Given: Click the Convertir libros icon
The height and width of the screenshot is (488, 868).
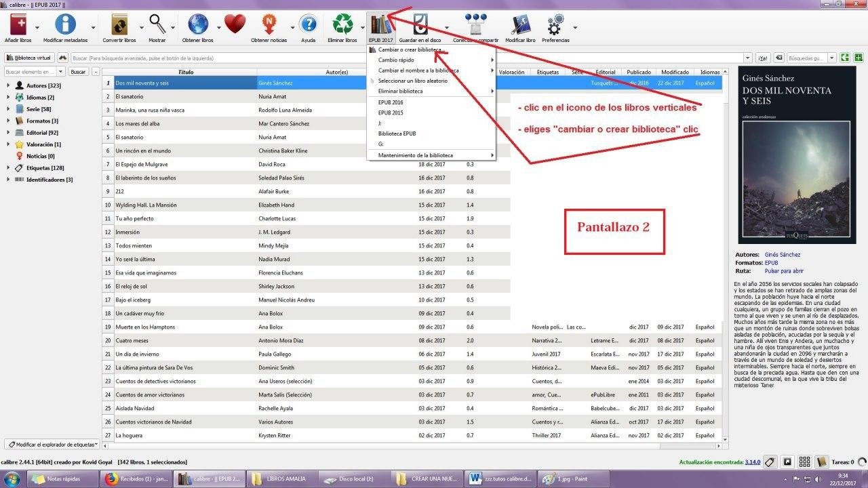Looking at the screenshot, I should coord(119,24).
